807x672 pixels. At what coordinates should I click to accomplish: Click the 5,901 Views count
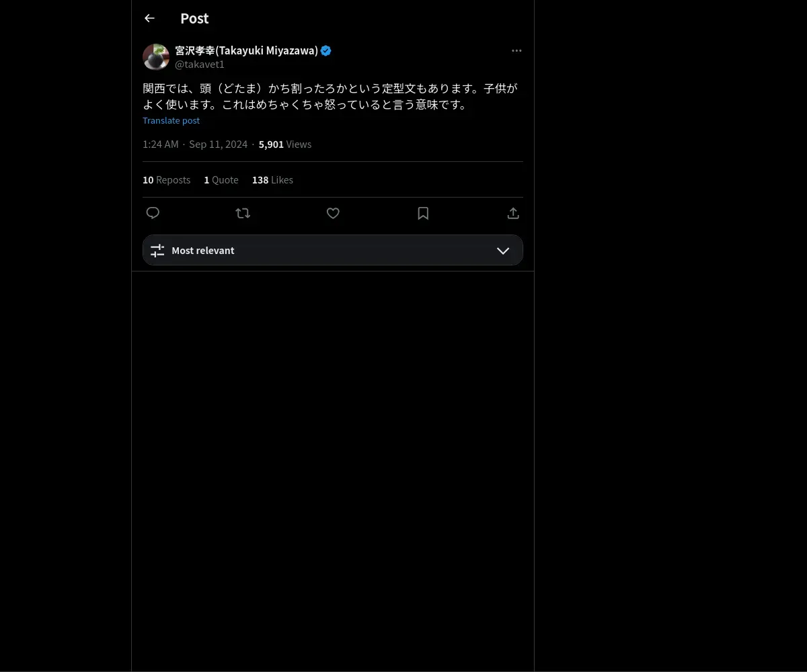tap(285, 144)
